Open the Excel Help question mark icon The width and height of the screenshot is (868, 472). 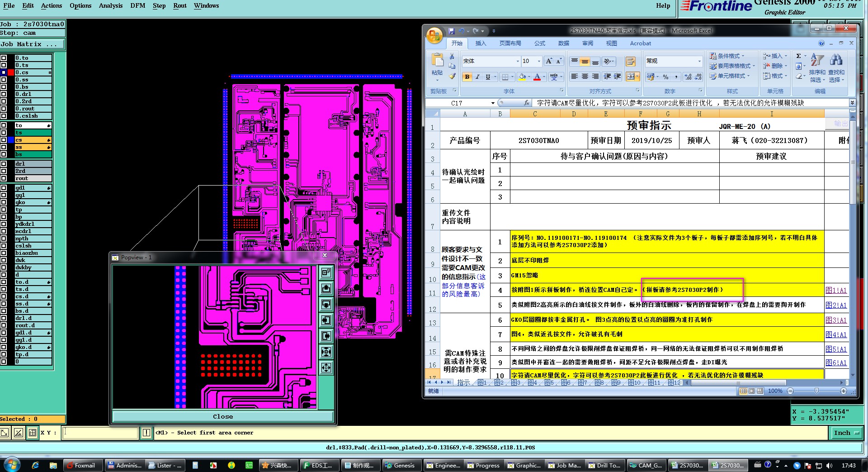tap(821, 43)
